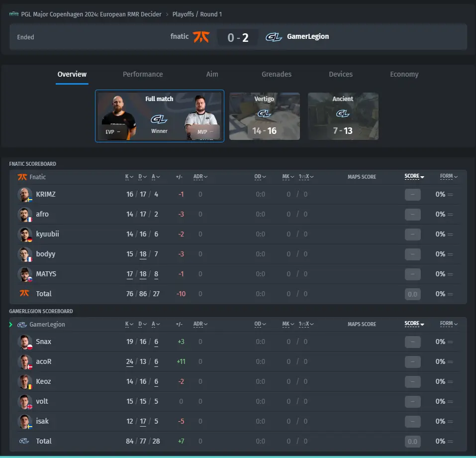This screenshot has width=476, height=458.
Task: Click the GamerLegion logo in match header
Action: point(274,37)
